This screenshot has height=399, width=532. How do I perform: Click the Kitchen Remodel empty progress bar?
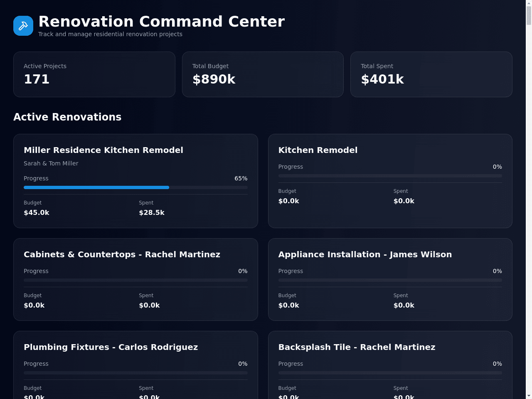[390, 176]
